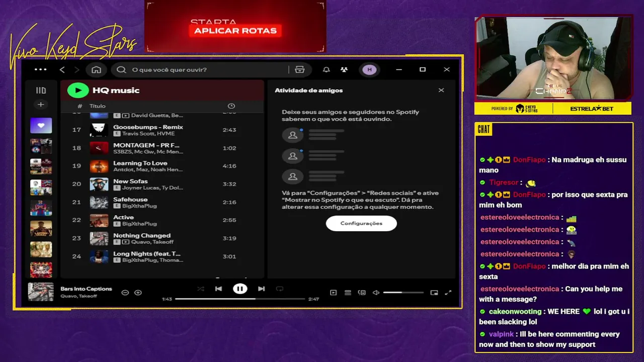644x362 pixels.
Task: Click duration 3:32 of New Sofas
Action: click(229, 184)
